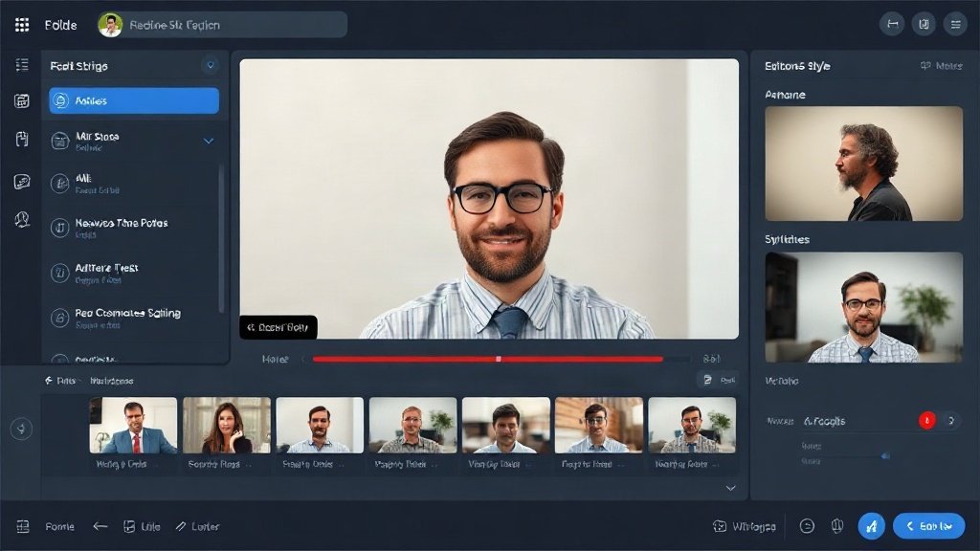Select the list view icon in the left rail
The image size is (980, 551).
pyautogui.click(x=22, y=65)
